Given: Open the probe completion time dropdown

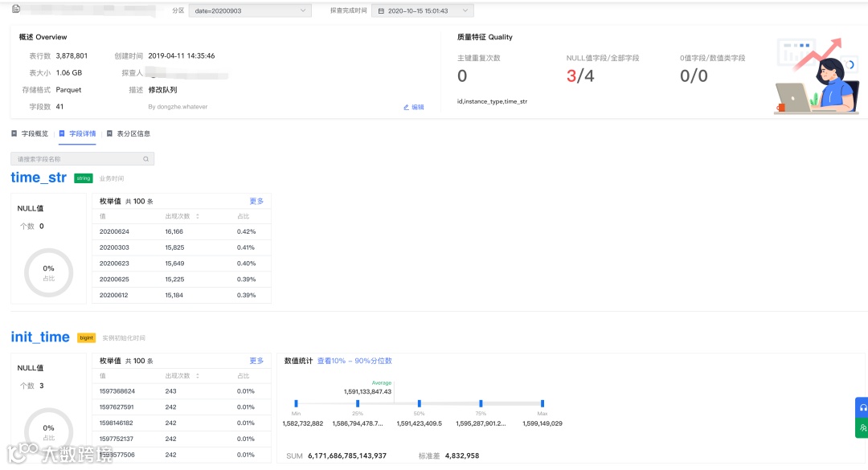Looking at the screenshot, I should 423,10.
